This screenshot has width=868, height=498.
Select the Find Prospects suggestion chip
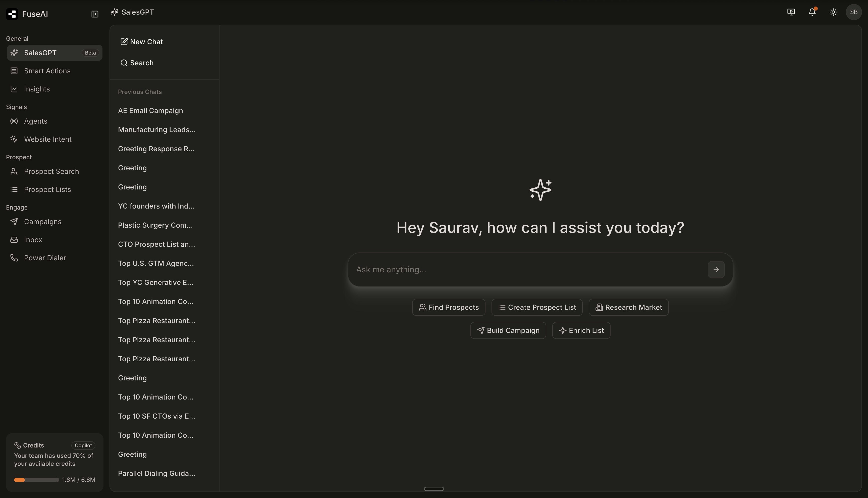[x=448, y=307]
